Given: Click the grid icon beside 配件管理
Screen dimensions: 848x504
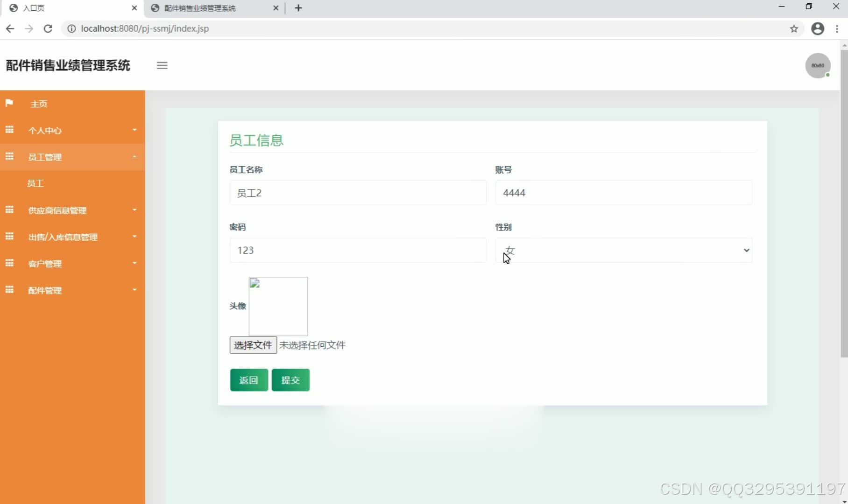Looking at the screenshot, I should (x=9, y=289).
